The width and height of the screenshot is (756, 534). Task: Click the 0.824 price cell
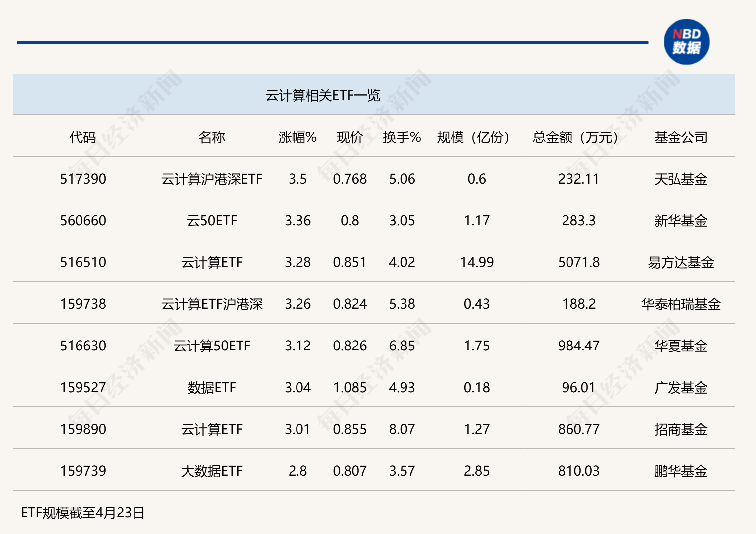click(x=350, y=304)
